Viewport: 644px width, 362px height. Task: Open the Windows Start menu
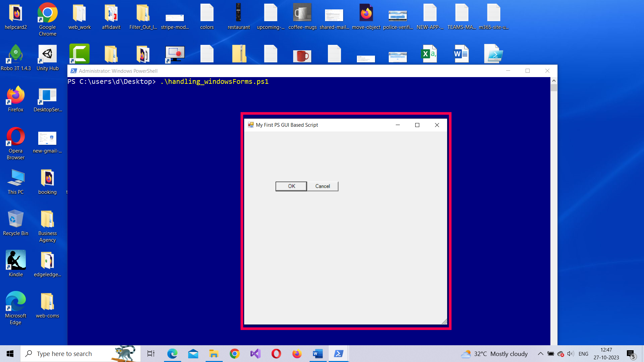(x=10, y=354)
